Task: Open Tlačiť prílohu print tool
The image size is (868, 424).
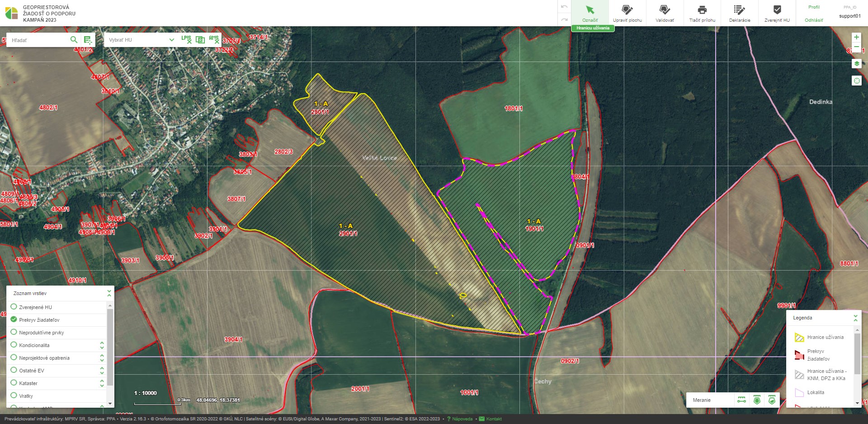Action: [x=702, y=13]
